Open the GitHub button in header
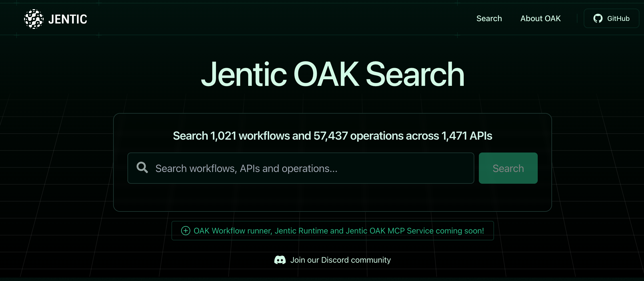644x281 pixels. tap(611, 18)
